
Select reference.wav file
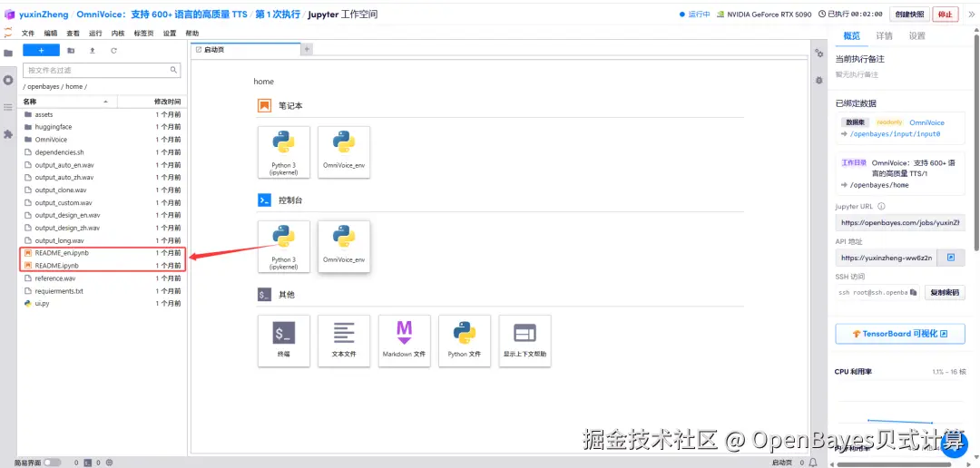[x=102, y=278]
